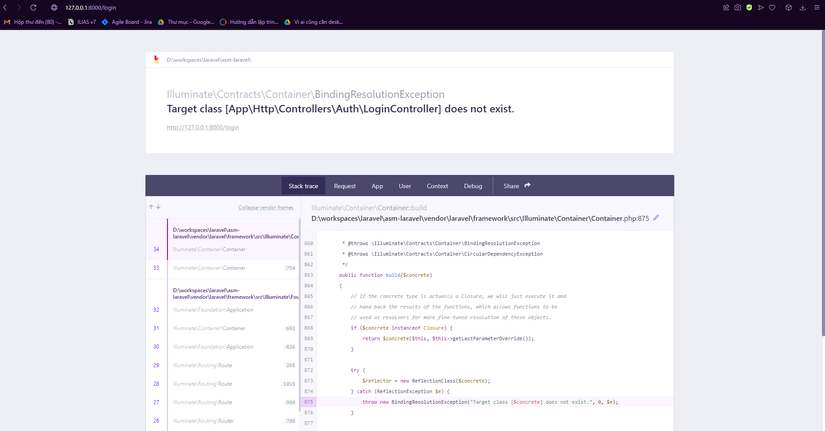Select stack frame 30 Foundation\Application :826

[223, 347]
